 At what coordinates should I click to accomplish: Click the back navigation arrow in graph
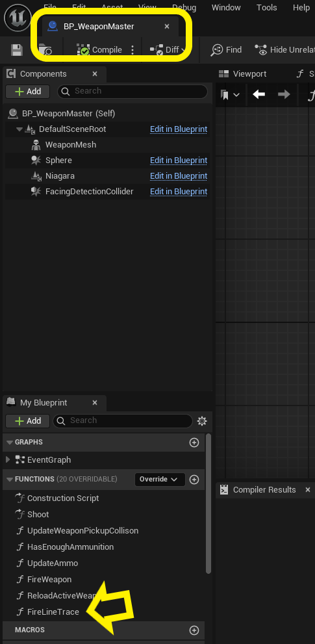(x=258, y=94)
